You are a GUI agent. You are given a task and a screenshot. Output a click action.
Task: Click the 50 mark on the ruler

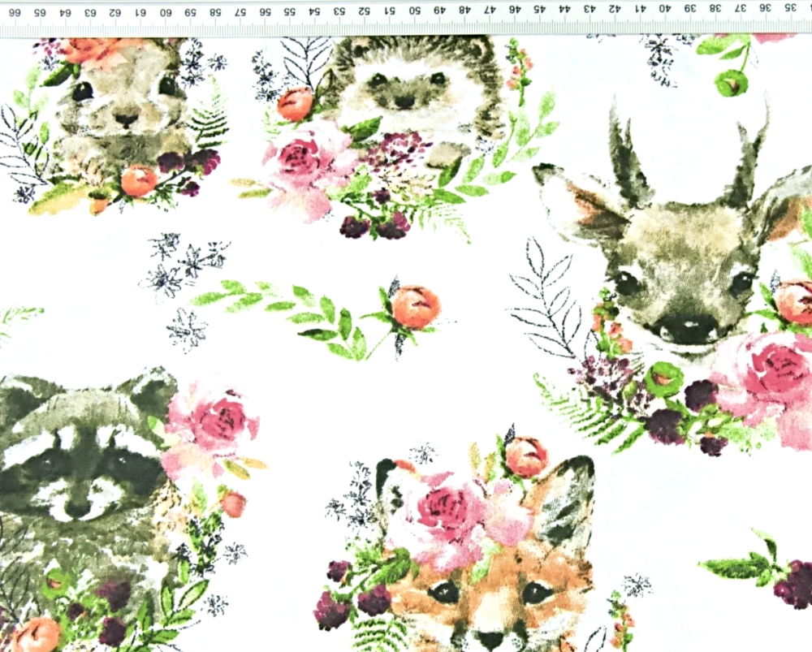point(414,12)
